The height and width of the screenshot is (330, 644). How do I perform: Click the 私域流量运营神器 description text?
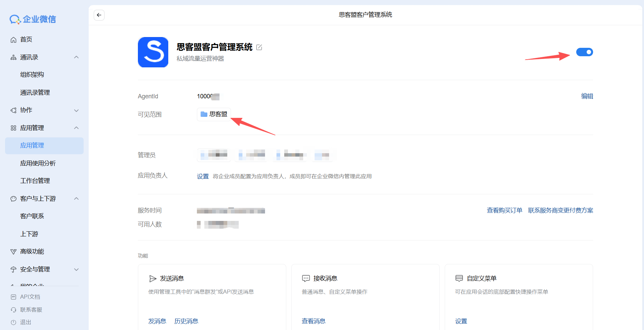[200, 59]
